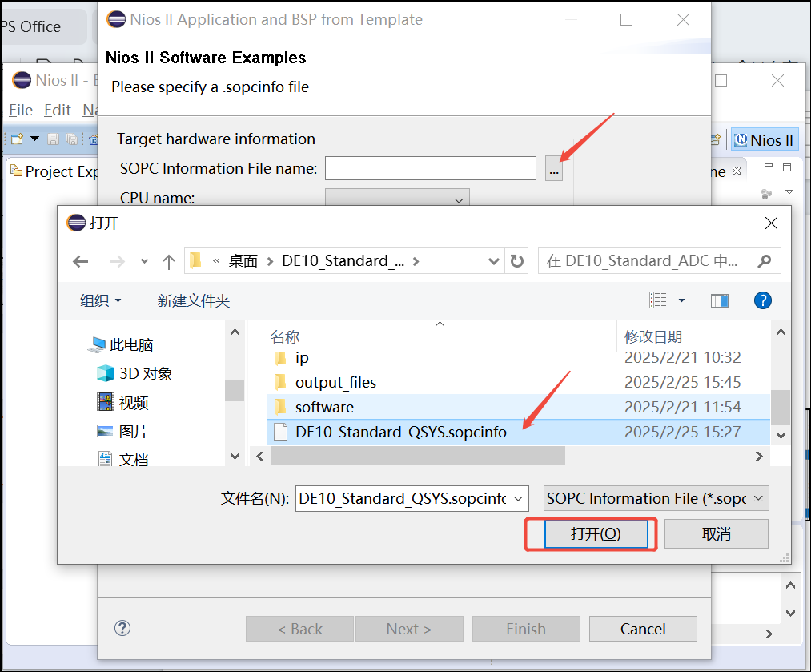Screen dimensions: 811x672
Task: Sort by 名称 column header
Action: click(285, 337)
